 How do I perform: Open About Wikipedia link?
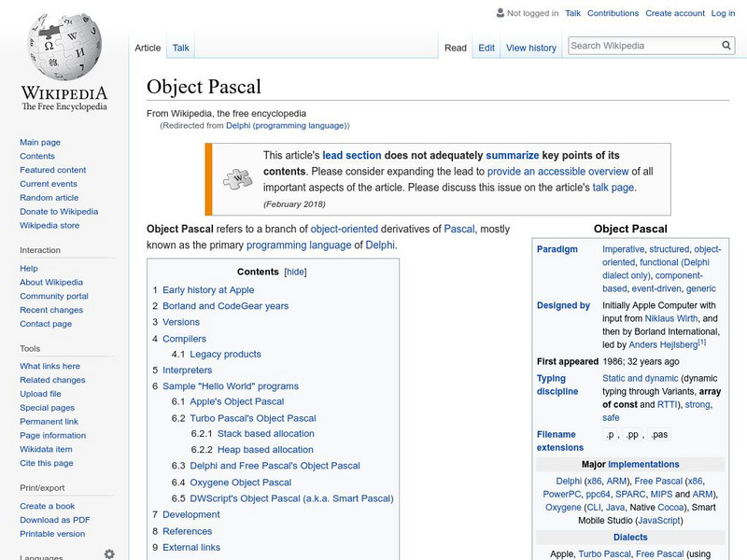(51, 282)
